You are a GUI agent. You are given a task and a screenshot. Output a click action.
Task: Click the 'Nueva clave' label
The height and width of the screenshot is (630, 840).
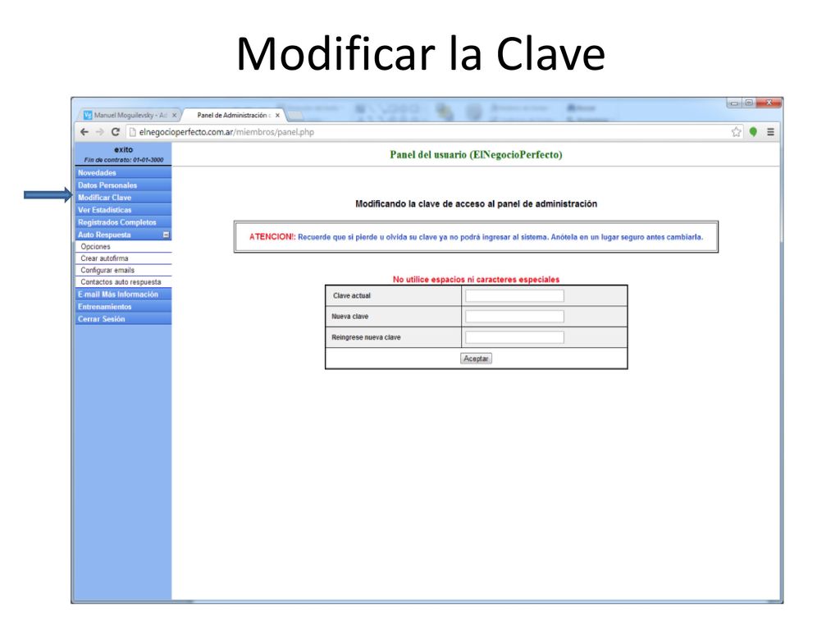click(x=349, y=317)
